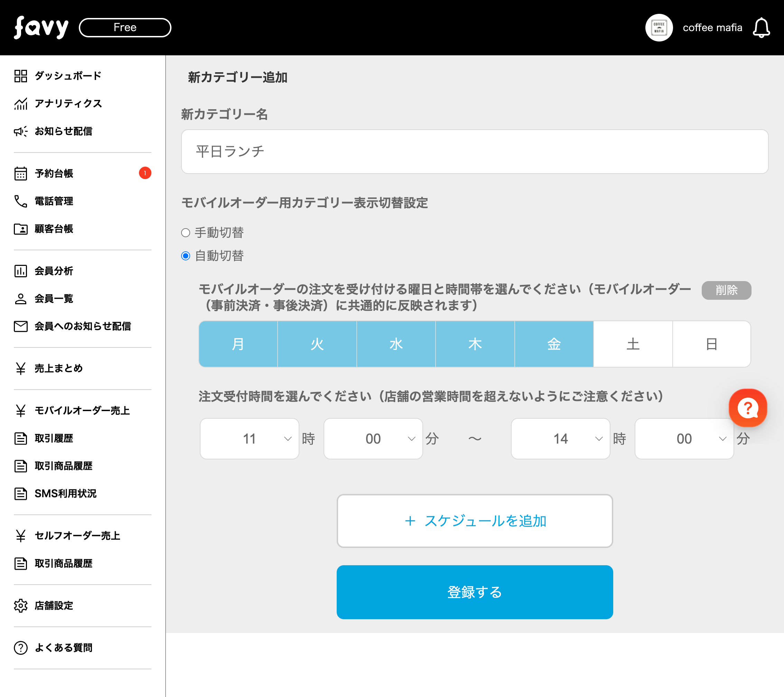Open coffee mafia profile avatar
Screen dimensions: 784x697
coord(659,28)
